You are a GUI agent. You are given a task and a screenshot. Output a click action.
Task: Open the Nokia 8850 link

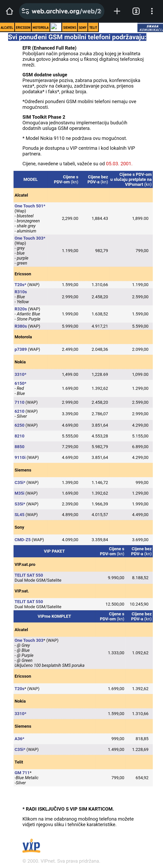(x=19, y=447)
